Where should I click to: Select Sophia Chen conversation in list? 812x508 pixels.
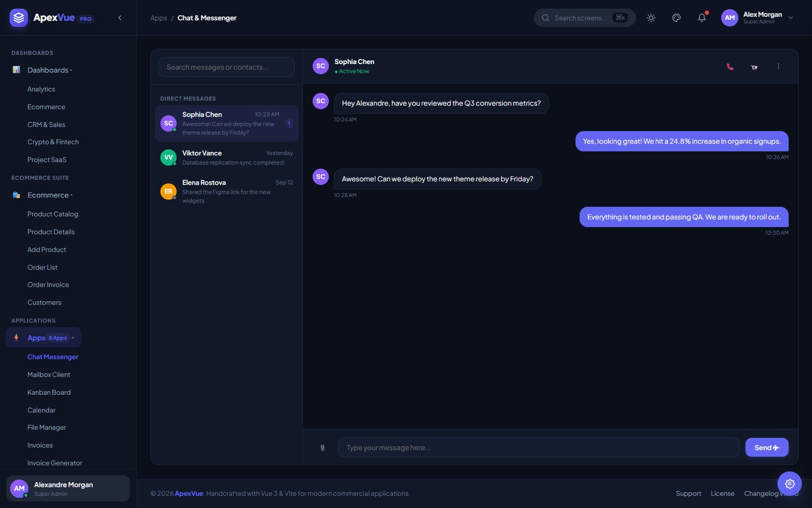click(227, 123)
